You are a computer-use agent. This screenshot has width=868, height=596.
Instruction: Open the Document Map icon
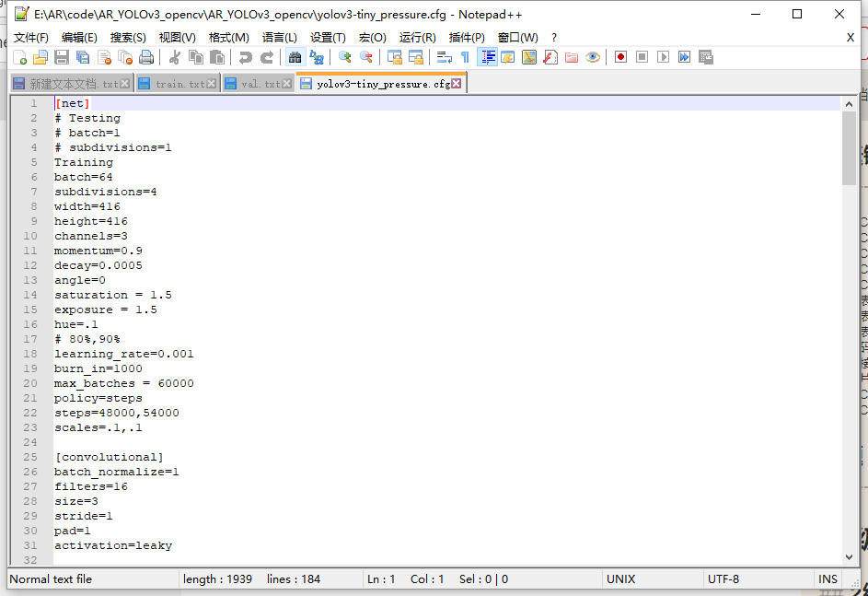point(527,56)
